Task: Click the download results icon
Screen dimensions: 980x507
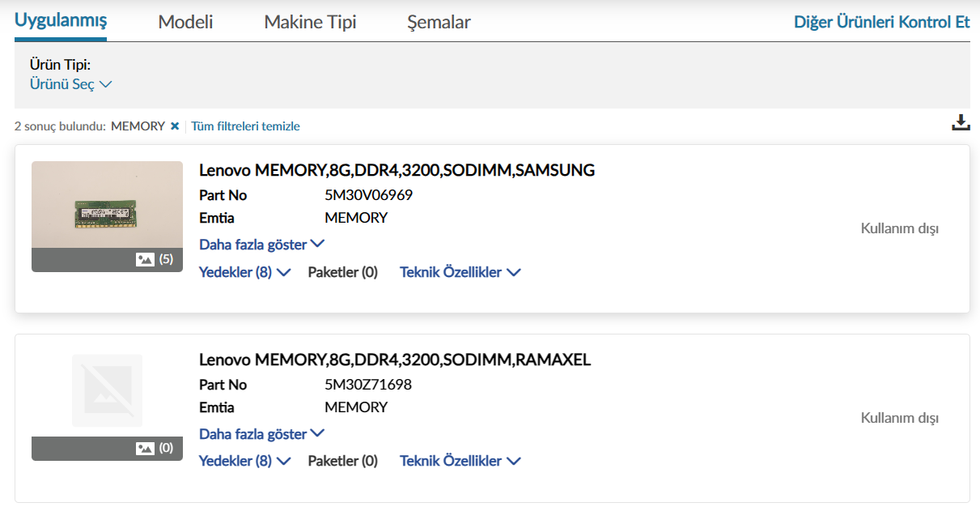Action: tap(961, 123)
